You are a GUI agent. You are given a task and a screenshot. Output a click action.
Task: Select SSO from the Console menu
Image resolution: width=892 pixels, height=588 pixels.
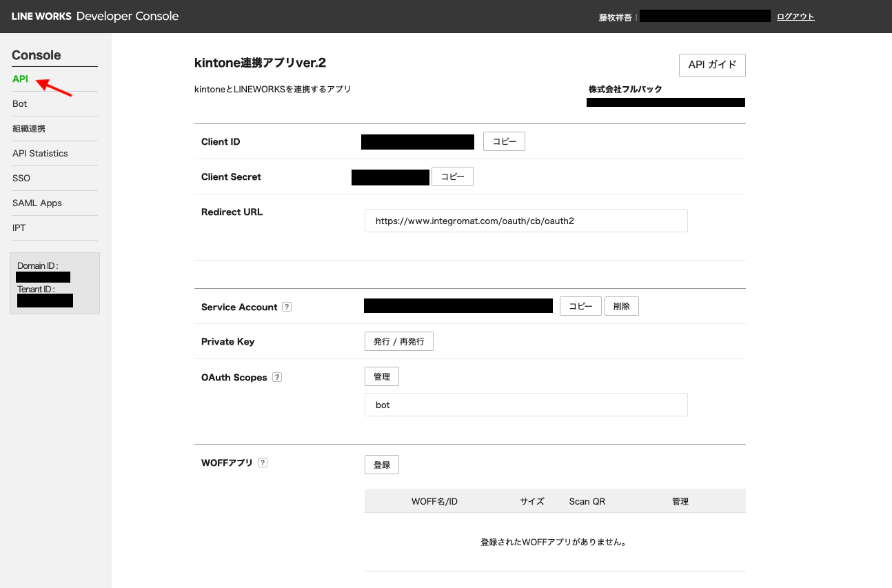click(x=21, y=179)
